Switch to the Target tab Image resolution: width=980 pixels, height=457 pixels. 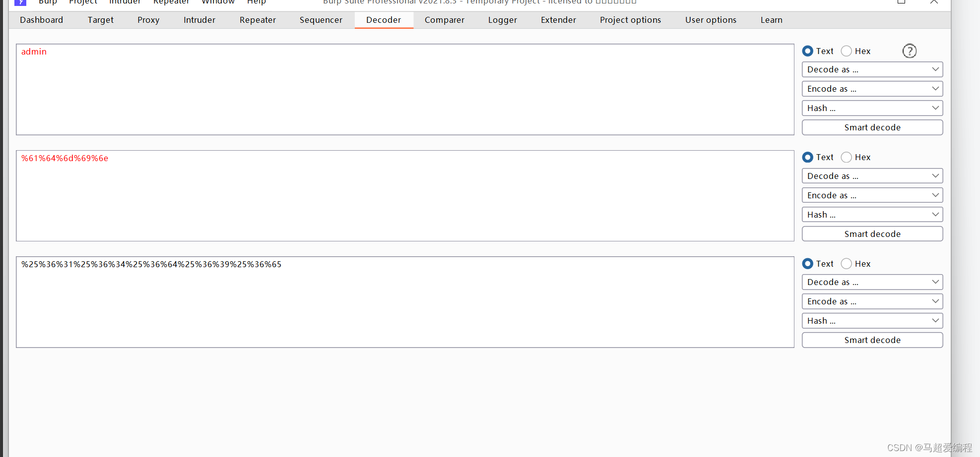(x=101, y=20)
